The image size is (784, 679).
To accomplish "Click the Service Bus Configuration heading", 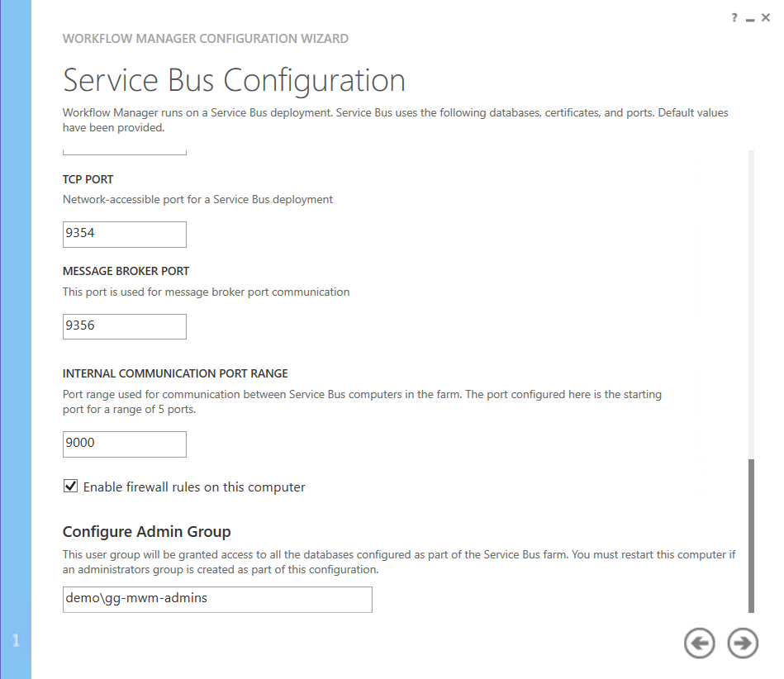I will point(234,81).
